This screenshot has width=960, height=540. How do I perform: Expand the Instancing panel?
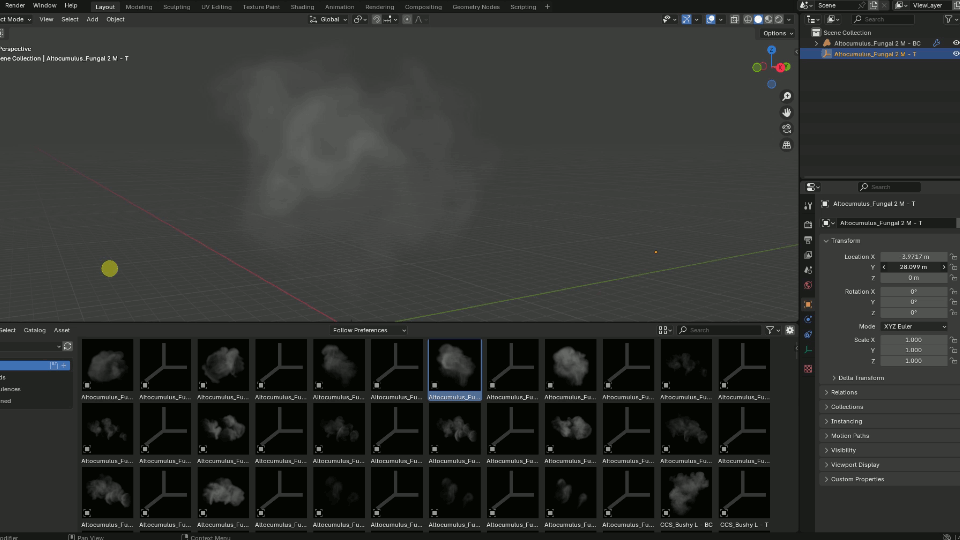point(826,422)
